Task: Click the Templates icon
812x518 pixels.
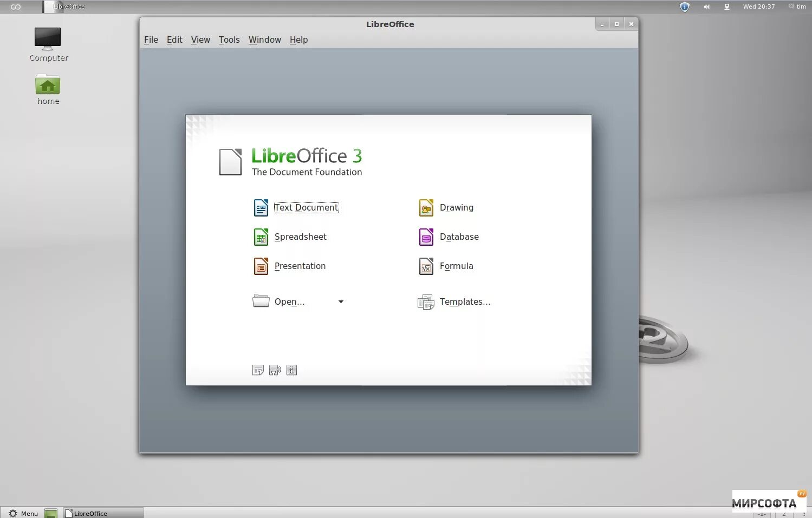Action: pos(426,302)
